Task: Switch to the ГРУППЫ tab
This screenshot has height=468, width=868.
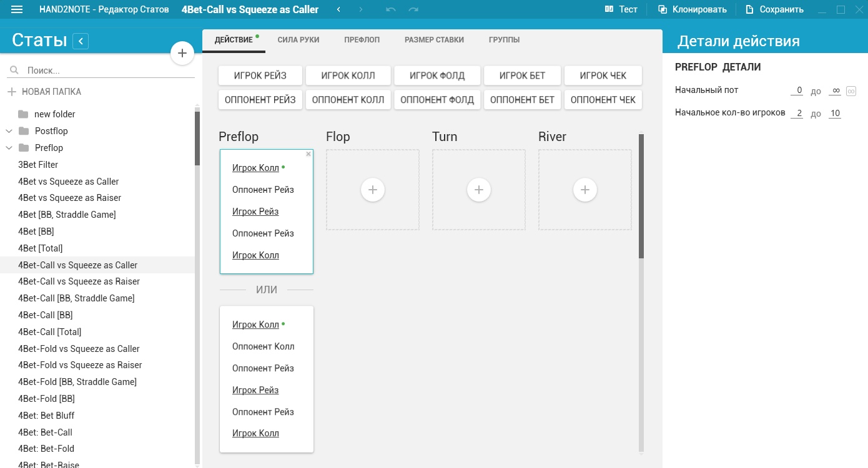Action: tap(505, 40)
